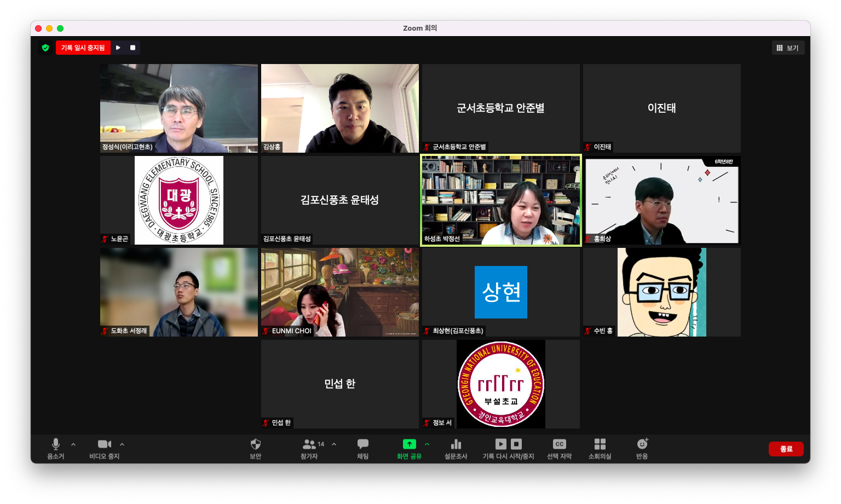The image size is (841, 504).
Task: Select the 도화초 서정래 video tile
Action: point(179,292)
